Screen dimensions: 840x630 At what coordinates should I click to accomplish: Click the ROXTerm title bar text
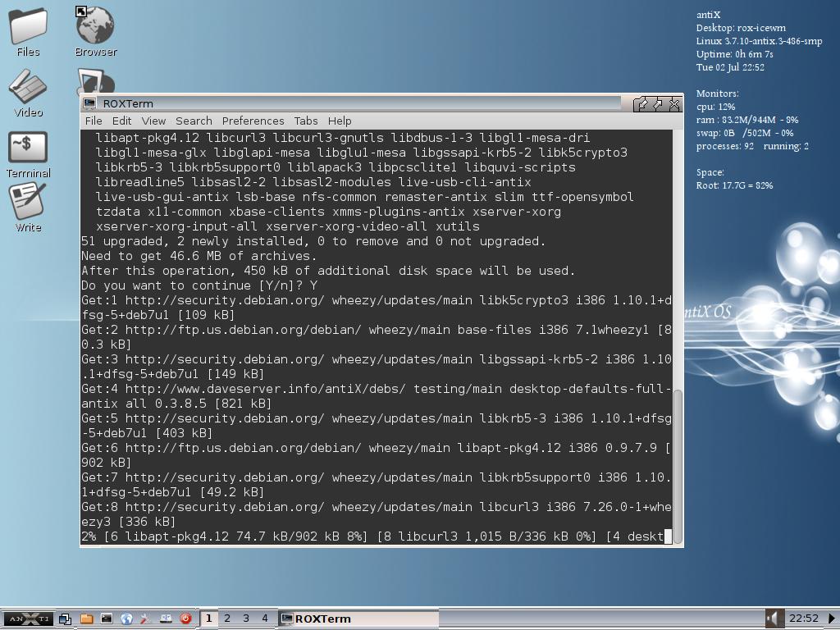128,103
